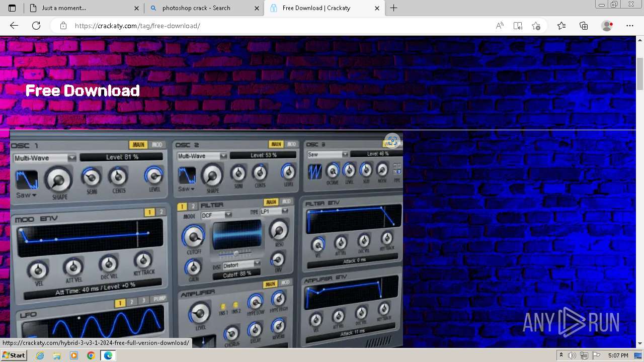The image size is (644, 362).
Task: Click the page scrollbar up arrow
Action: coord(640,40)
